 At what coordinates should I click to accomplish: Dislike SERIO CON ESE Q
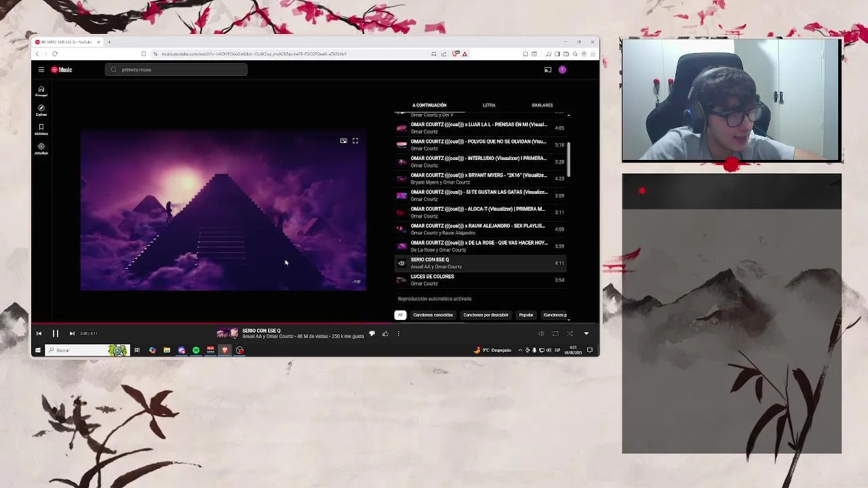372,333
